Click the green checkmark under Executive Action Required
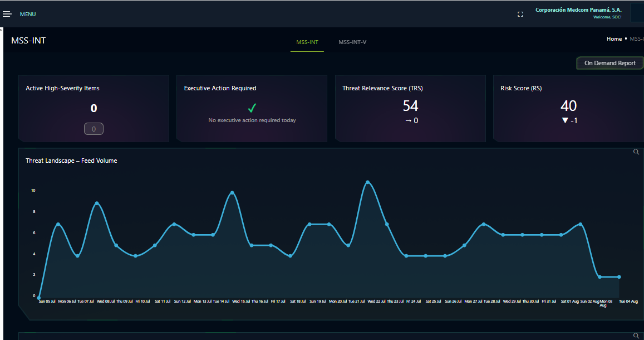 tap(252, 108)
